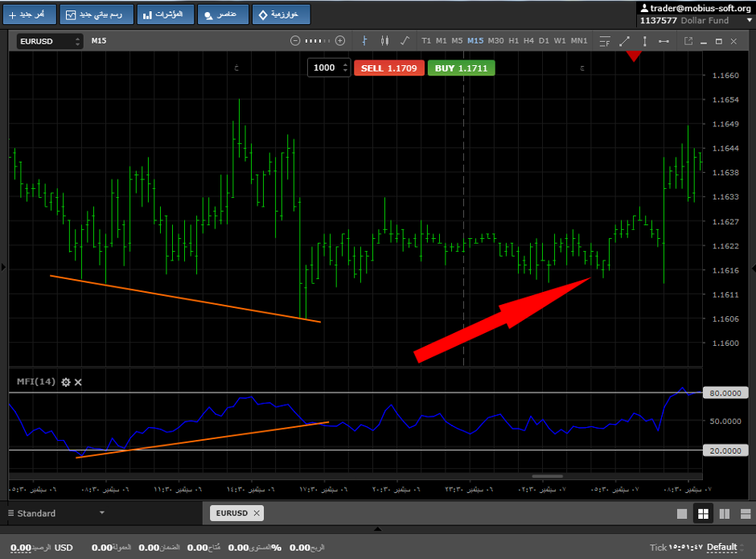Screen dimensions: 756x559
Task: Open MFI(14) indicator settings gear
Action: point(66,382)
